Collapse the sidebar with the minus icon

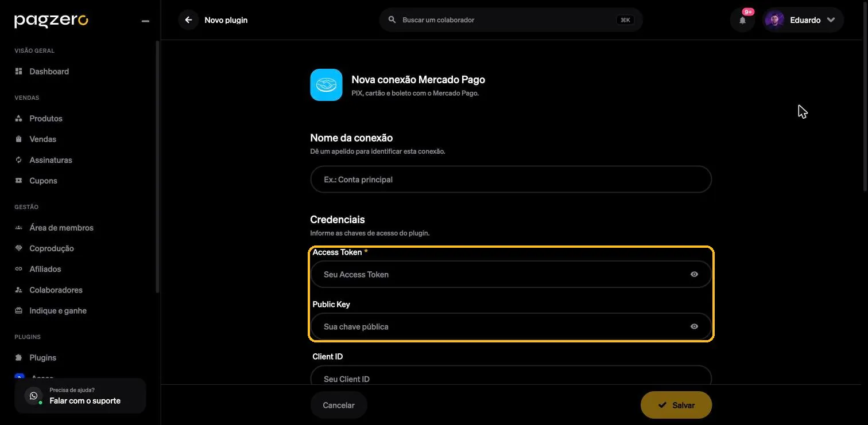(x=145, y=21)
